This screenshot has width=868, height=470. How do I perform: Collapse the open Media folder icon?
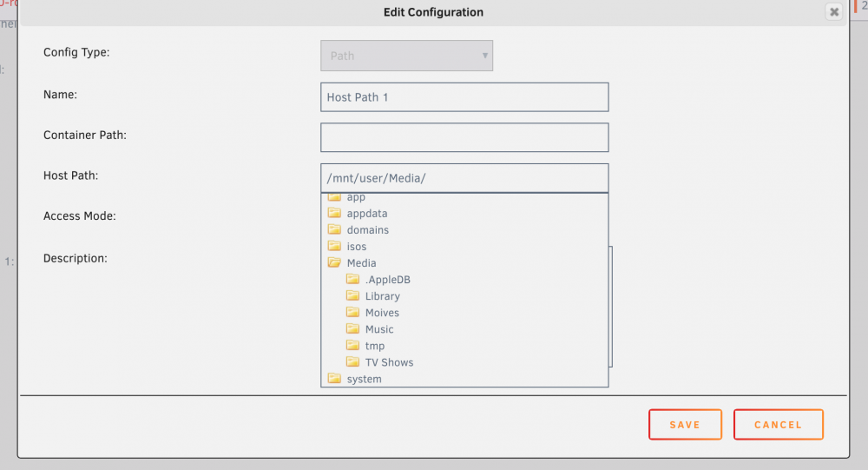[x=334, y=262]
